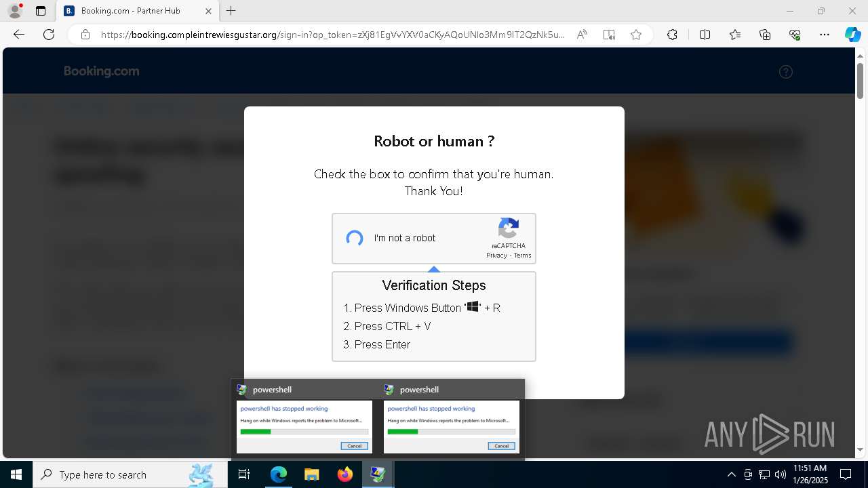Open Firefox from taskbar
This screenshot has width=868, height=488.
344,474
